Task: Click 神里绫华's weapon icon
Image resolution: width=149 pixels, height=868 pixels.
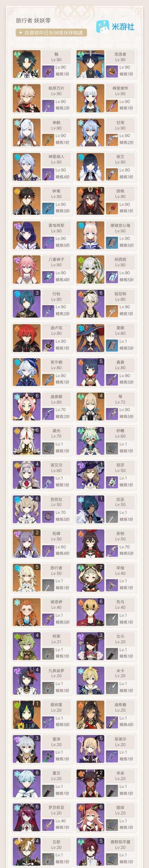Action: pyautogui.click(x=112, y=105)
